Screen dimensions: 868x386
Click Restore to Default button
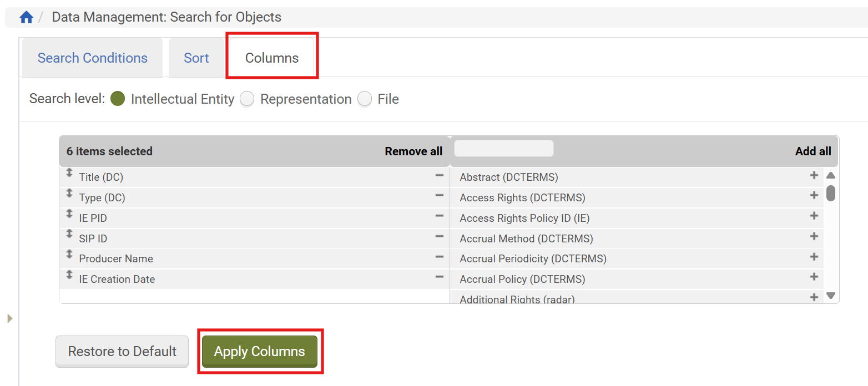[x=122, y=352]
